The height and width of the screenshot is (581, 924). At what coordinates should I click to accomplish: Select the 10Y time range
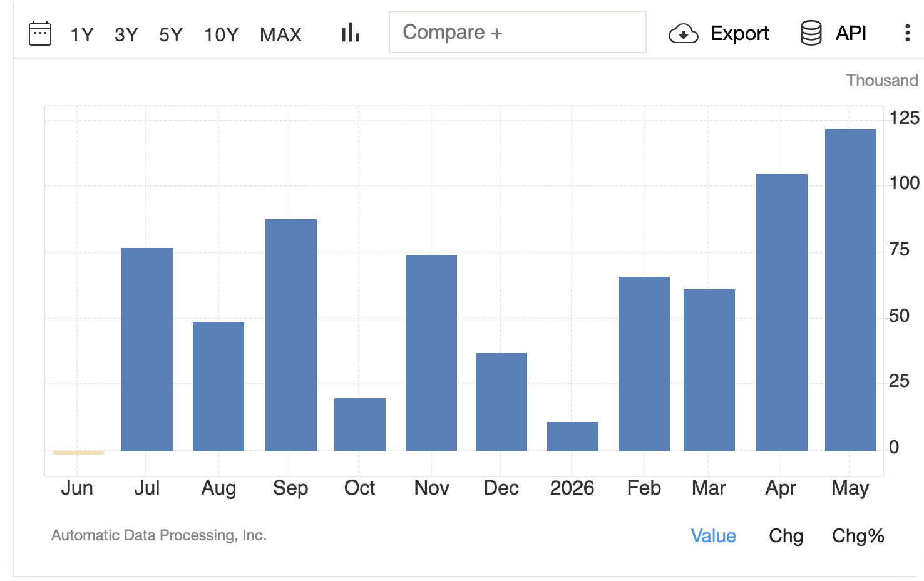tap(222, 34)
